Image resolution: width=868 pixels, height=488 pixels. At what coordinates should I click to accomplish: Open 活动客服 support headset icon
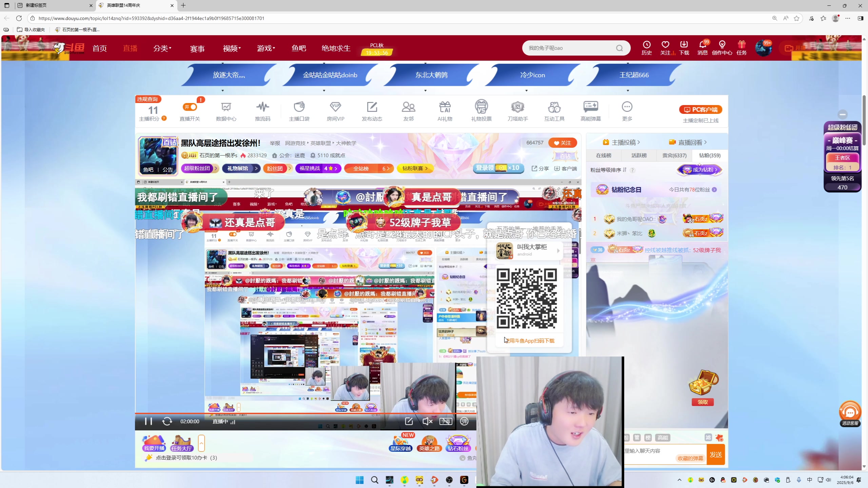coord(850,413)
